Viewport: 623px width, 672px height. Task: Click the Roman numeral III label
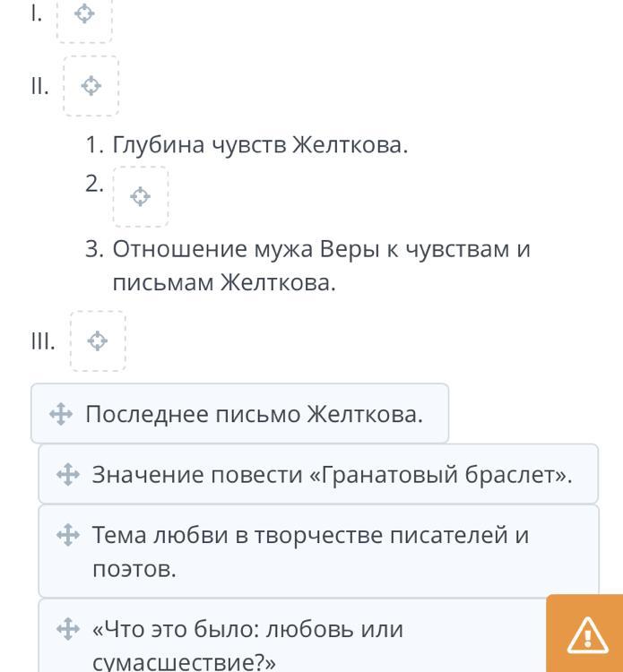click(43, 341)
